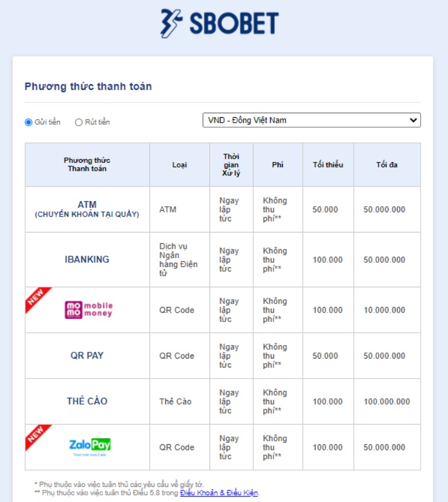The image size is (448, 502).
Task: Click the Thời gian Xử lý column header
Action: click(x=231, y=165)
